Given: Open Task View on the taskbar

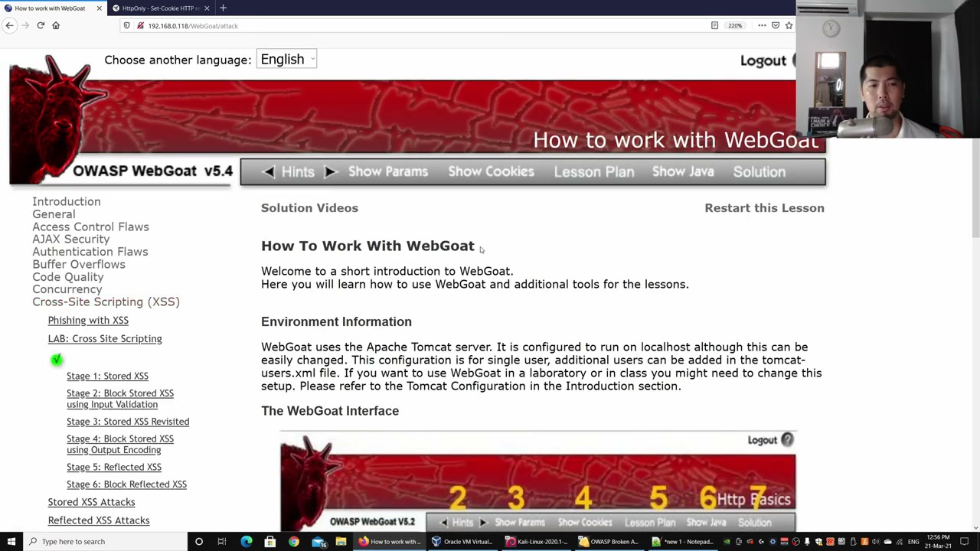Looking at the screenshot, I should point(222,541).
